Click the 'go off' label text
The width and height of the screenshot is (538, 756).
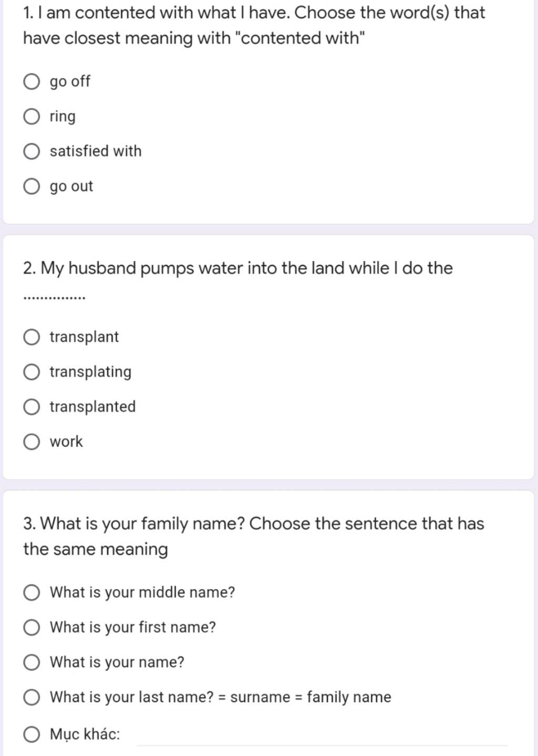pos(70,81)
